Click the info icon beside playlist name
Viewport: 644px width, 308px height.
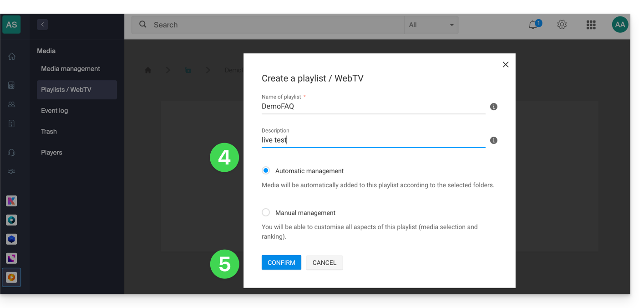[x=493, y=107]
